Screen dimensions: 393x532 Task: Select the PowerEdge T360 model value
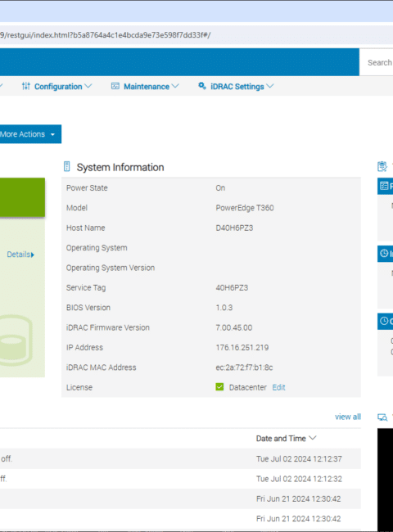coord(245,208)
